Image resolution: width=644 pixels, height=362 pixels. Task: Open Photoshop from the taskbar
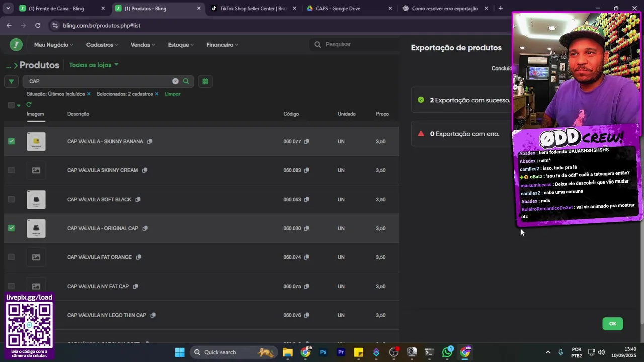click(x=323, y=352)
